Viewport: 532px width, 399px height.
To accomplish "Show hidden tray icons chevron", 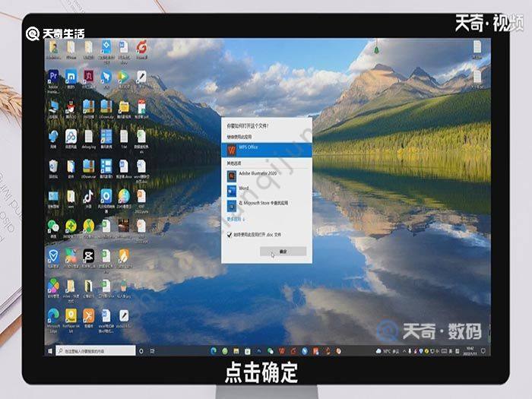I will 404,351.
